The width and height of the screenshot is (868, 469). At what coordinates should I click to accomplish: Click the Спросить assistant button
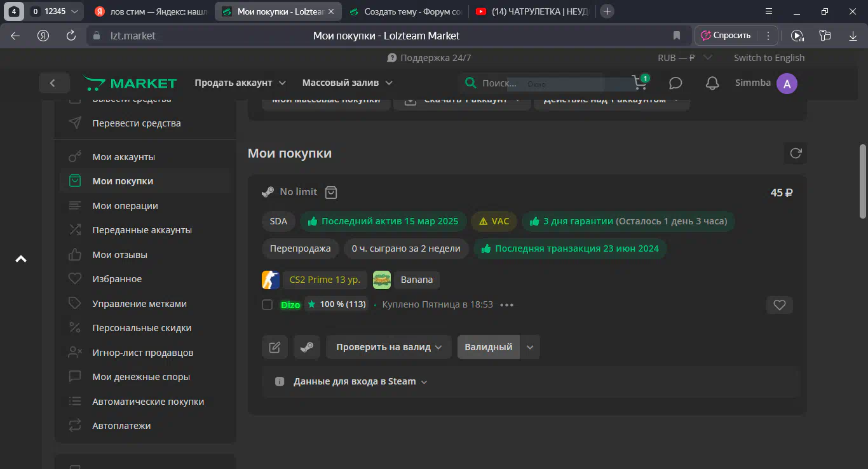(726, 36)
